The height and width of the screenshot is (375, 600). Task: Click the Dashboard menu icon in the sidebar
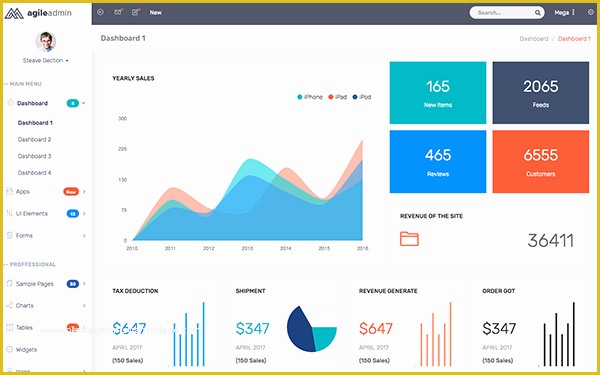tap(10, 103)
